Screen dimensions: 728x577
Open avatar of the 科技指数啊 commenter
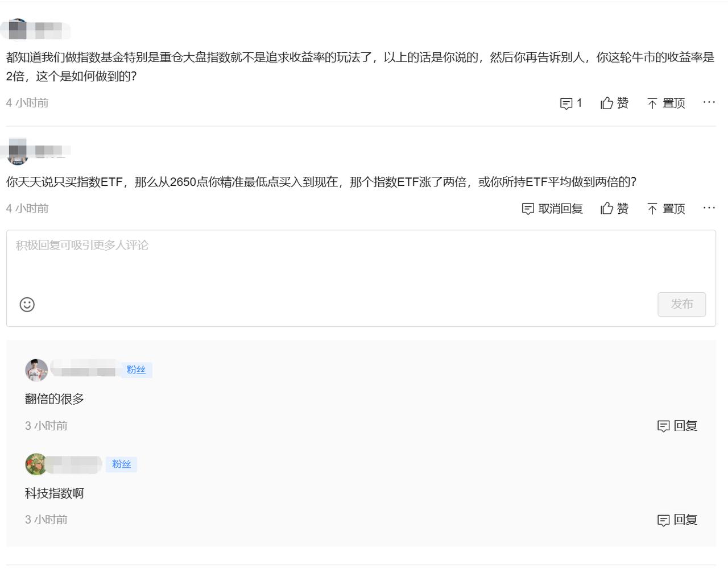pyautogui.click(x=36, y=464)
